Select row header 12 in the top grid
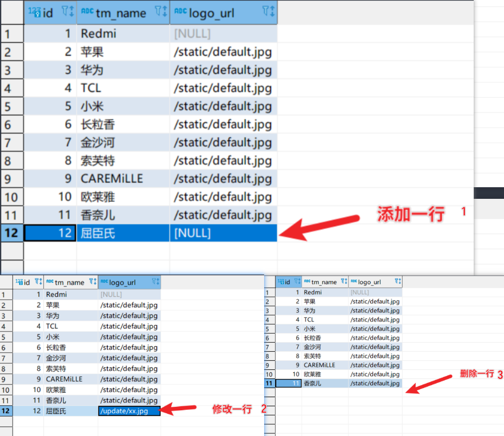This screenshot has height=436, width=504. (x=12, y=233)
